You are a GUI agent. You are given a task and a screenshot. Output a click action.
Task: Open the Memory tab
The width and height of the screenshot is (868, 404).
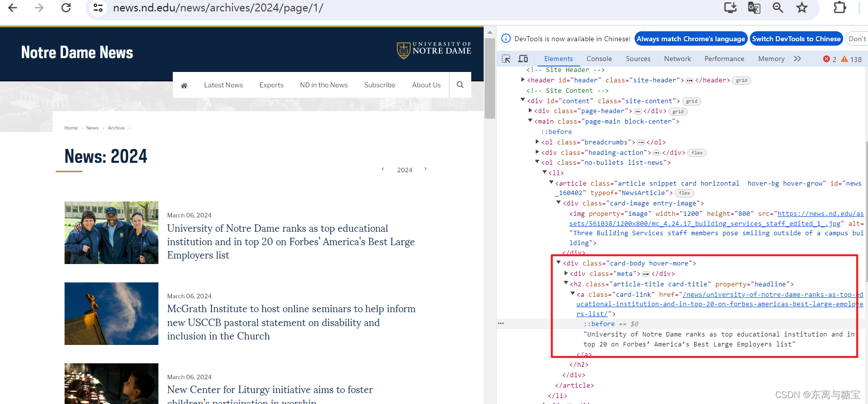coord(771,59)
